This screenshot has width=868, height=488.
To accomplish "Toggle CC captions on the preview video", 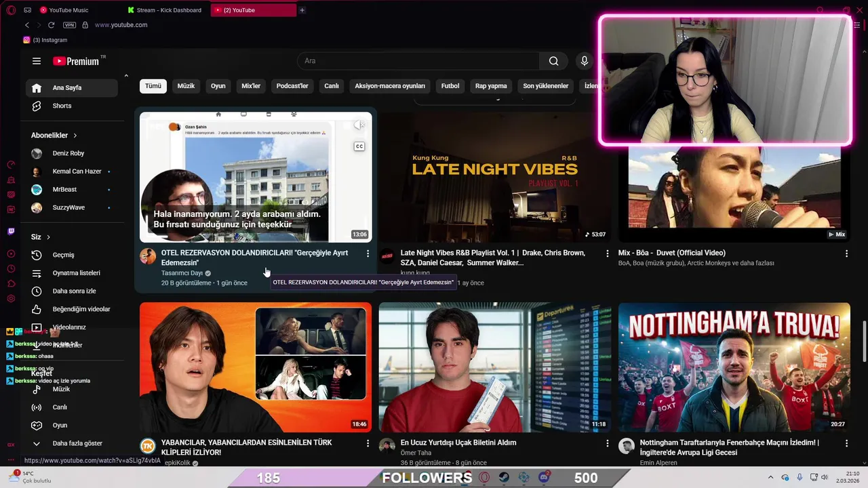I will click(x=359, y=146).
